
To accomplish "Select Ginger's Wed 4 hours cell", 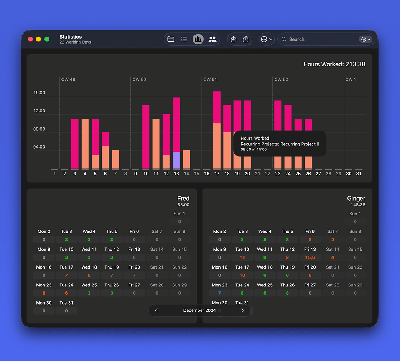I will coord(265,239).
